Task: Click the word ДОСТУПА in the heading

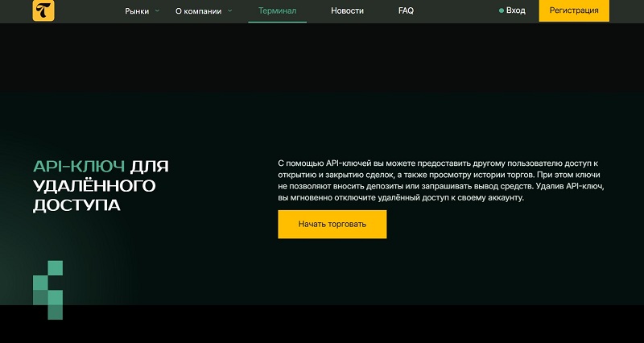Action: 76,205
